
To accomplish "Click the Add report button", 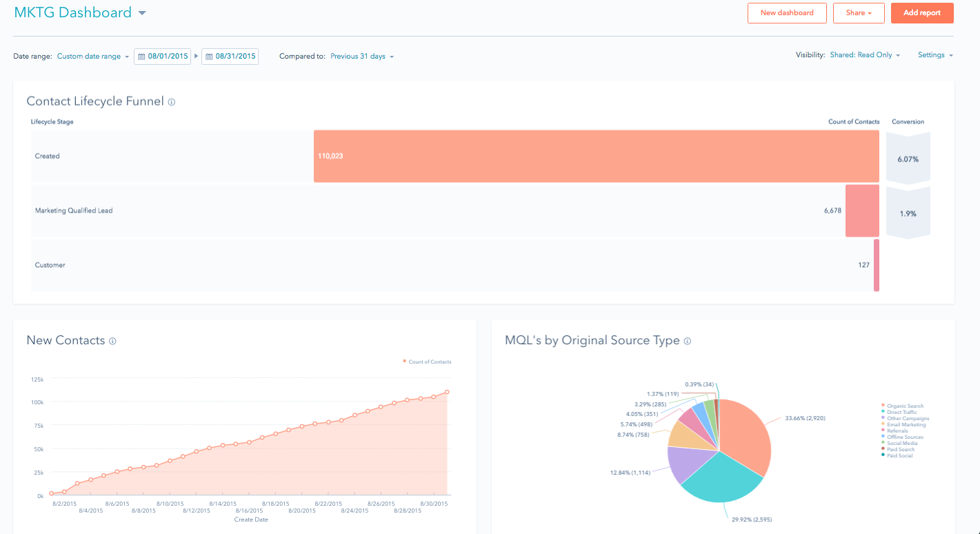I will point(921,13).
